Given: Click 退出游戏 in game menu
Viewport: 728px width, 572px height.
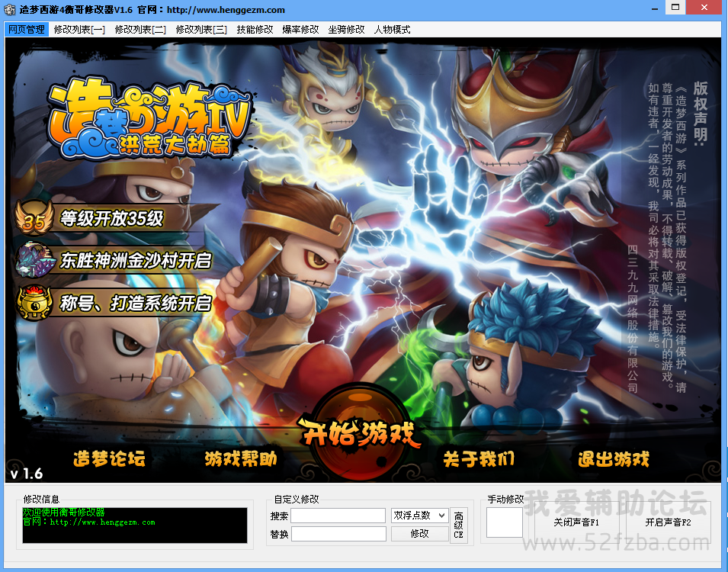Looking at the screenshot, I should [x=614, y=458].
